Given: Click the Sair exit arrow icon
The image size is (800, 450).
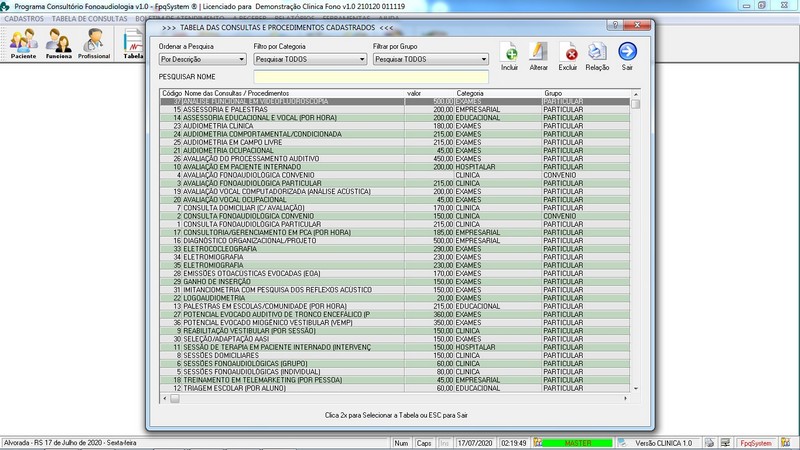Looking at the screenshot, I should (x=627, y=54).
